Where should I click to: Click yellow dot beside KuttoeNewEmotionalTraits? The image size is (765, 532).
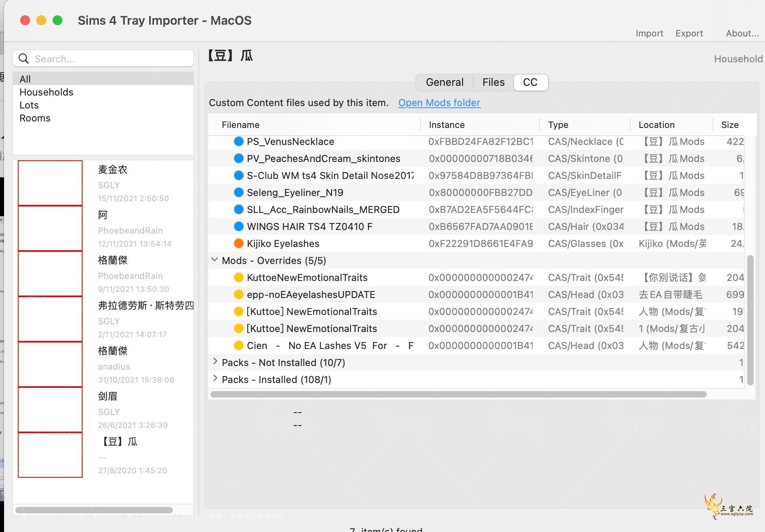(239, 277)
